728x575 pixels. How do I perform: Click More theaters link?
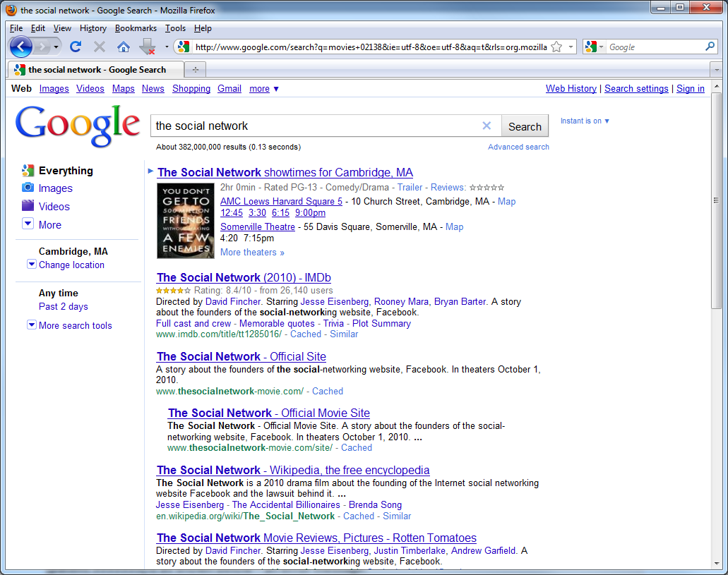(x=252, y=253)
